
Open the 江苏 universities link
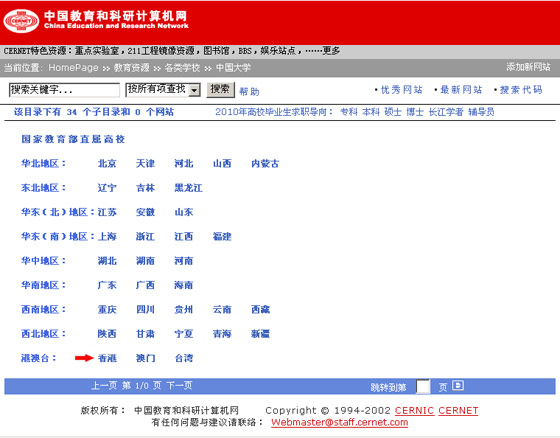107,212
